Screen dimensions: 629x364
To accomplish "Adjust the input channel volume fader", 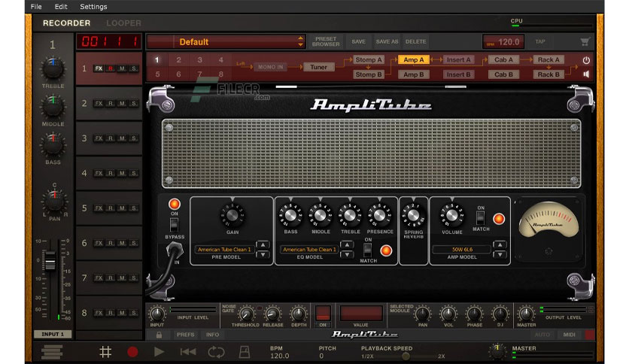I will click(x=50, y=260).
